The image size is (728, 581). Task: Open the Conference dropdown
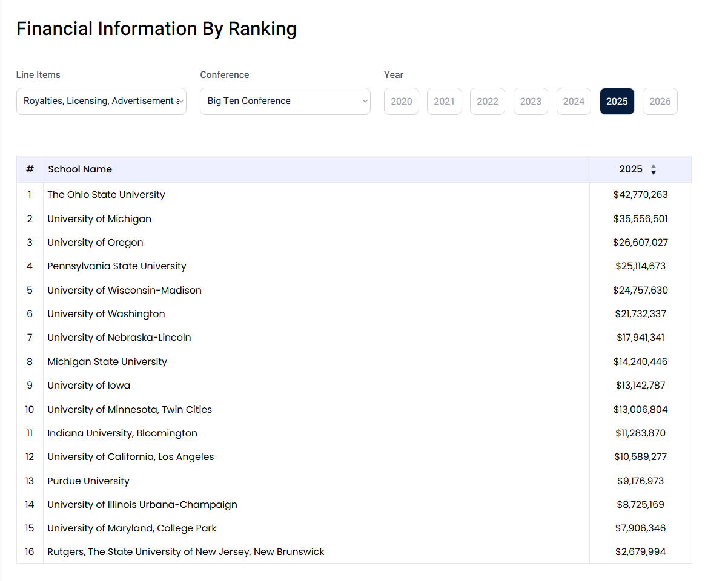(285, 101)
